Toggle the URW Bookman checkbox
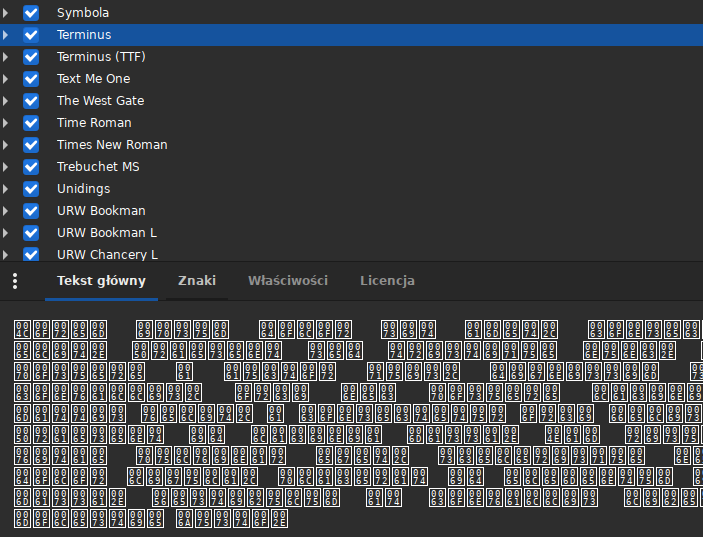This screenshot has width=703, height=537. 31,210
